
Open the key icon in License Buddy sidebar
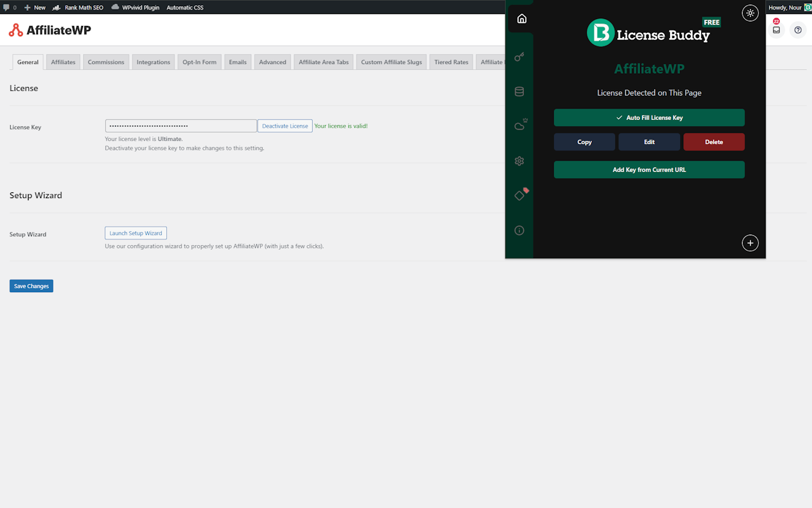[520, 57]
